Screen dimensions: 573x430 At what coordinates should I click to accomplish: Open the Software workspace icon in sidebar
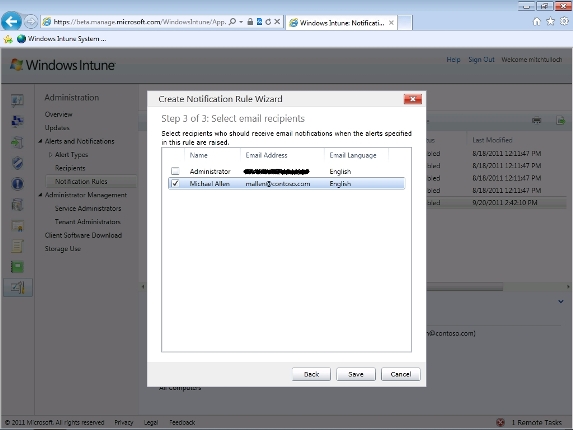[x=17, y=205]
